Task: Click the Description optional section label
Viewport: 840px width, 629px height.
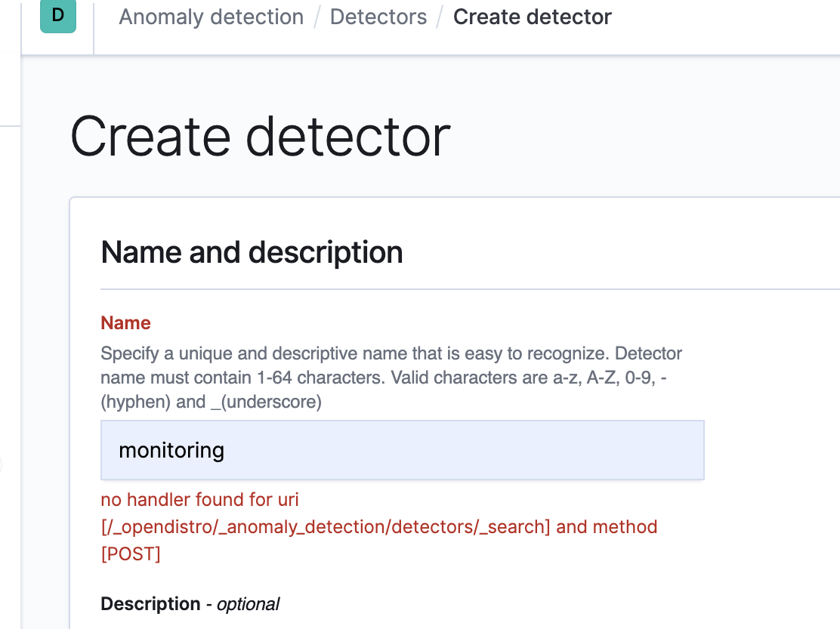Action: coord(189,603)
